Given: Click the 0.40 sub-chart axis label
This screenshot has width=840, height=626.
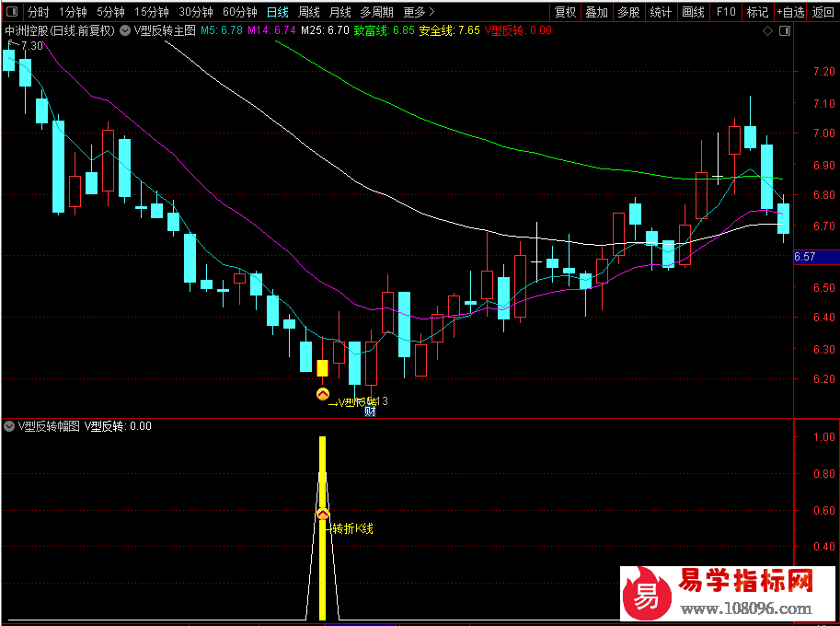Looking at the screenshot, I should tap(824, 546).
